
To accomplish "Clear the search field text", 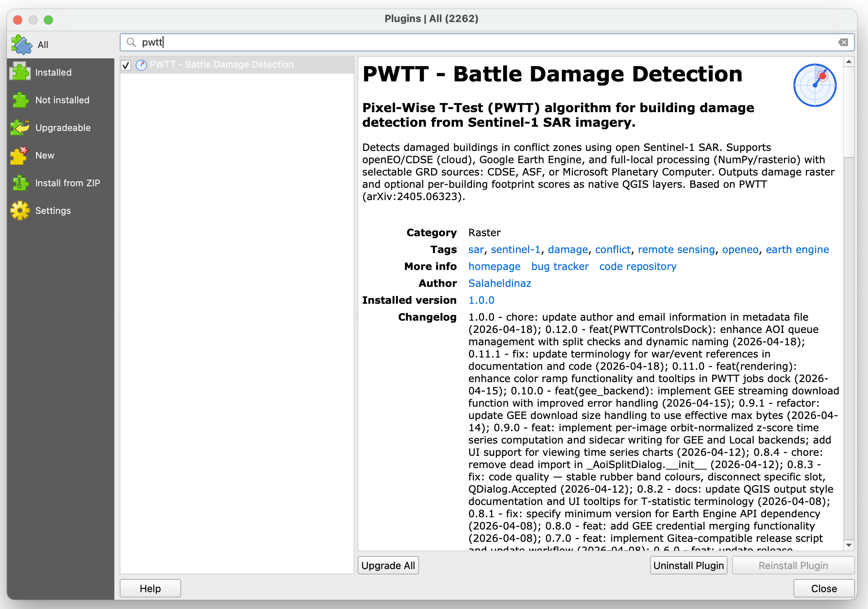I will coord(843,42).
